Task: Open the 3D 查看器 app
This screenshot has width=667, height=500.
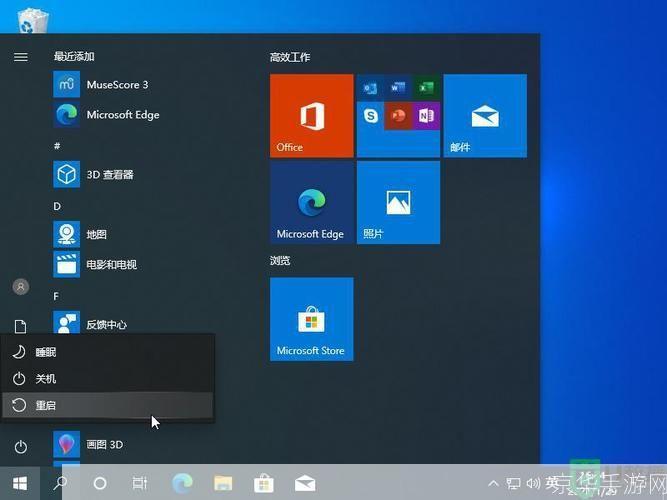Action: [x=94, y=174]
